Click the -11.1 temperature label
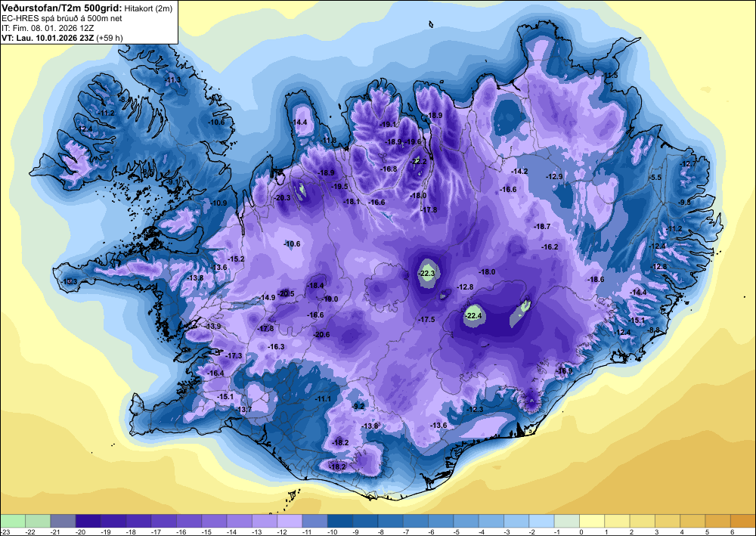 323,398
